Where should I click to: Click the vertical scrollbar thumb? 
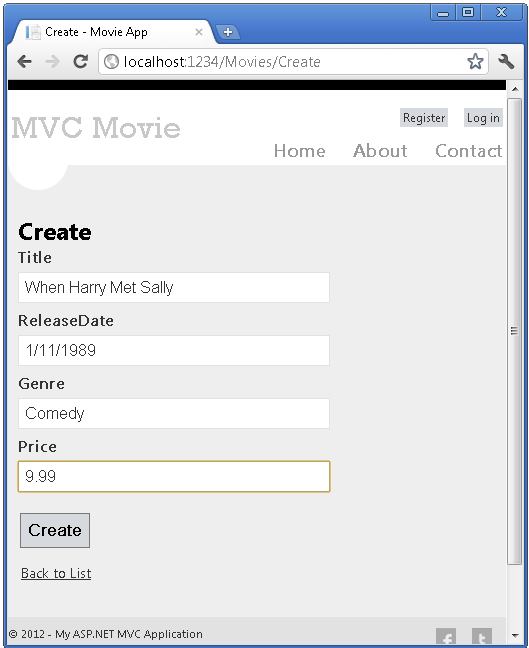515,331
